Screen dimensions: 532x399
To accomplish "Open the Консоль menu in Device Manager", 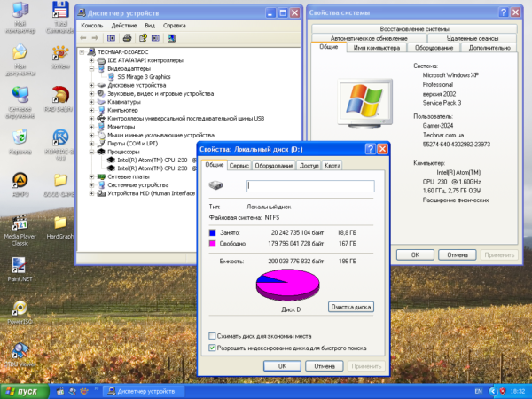I will [x=91, y=26].
